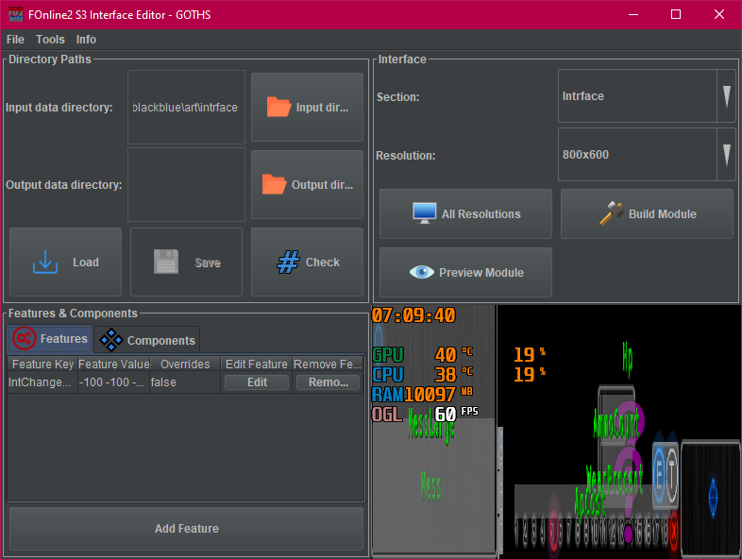Click the FOnline2 application icon in title bar
This screenshot has width=742, height=560.
tap(16, 14)
